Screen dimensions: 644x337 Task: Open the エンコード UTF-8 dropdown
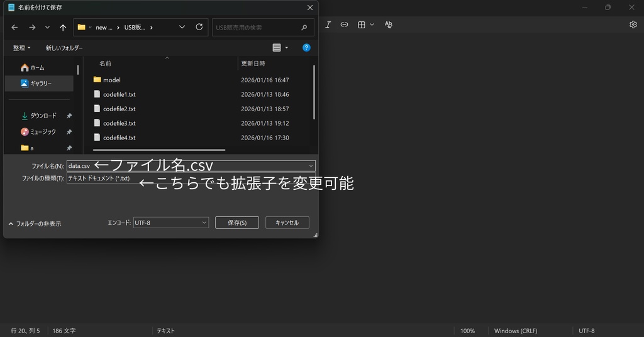click(171, 223)
